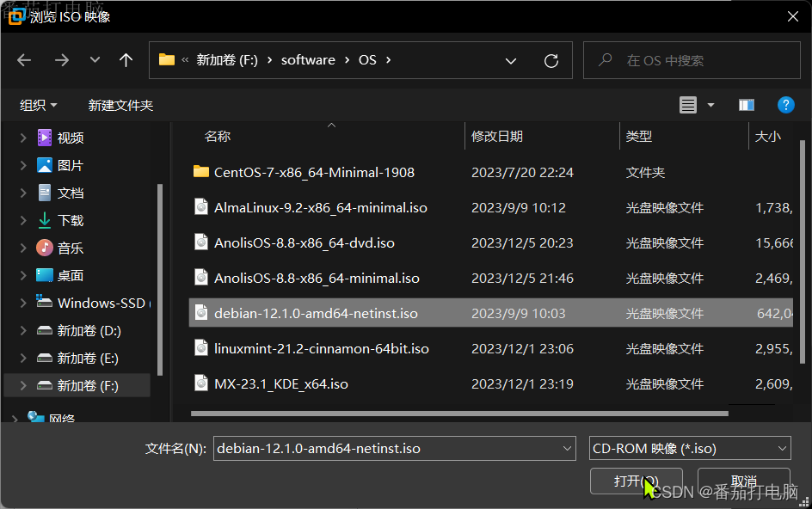Screen dimensions: 812x509
Task: Go forward with the right arrow
Action: tap(62, 60)
